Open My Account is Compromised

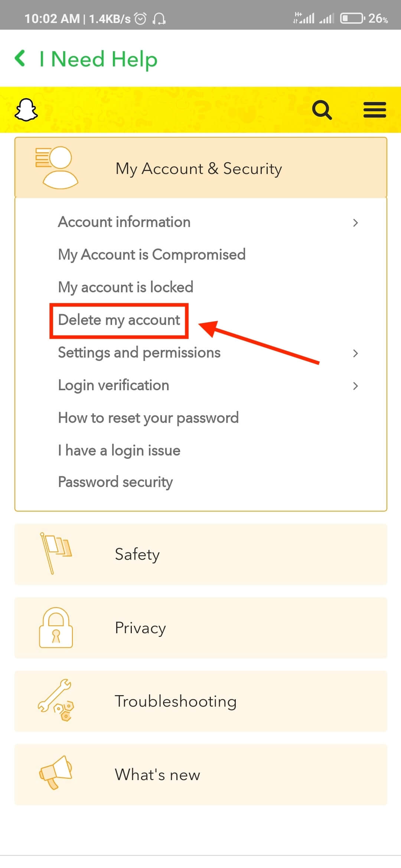tap(152, 255)
